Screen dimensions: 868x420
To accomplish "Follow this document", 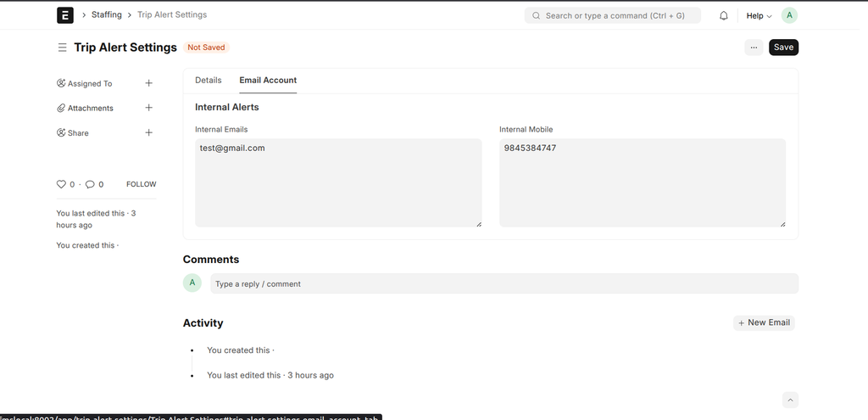I will (141, 184).
